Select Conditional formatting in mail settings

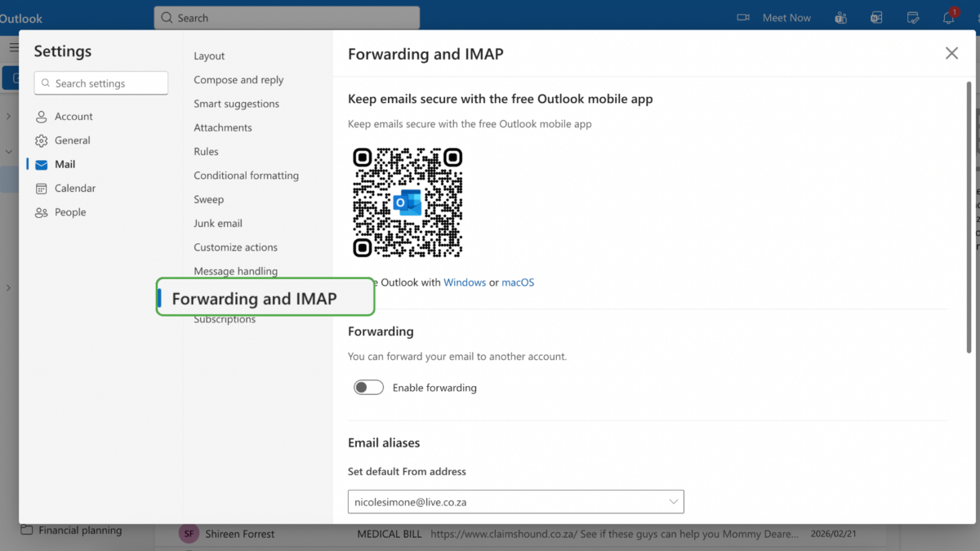tap(246, 176)
